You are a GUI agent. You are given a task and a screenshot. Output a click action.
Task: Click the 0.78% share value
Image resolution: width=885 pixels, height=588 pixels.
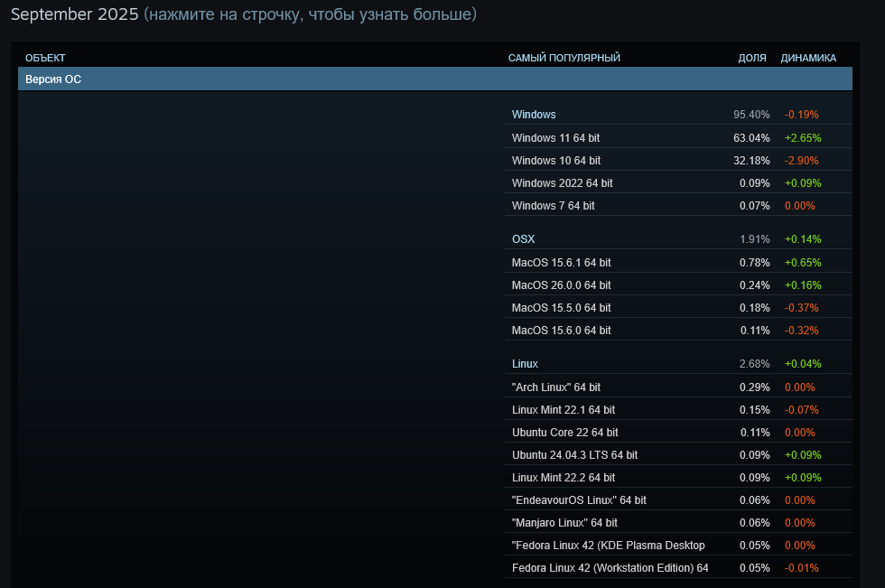755,263
